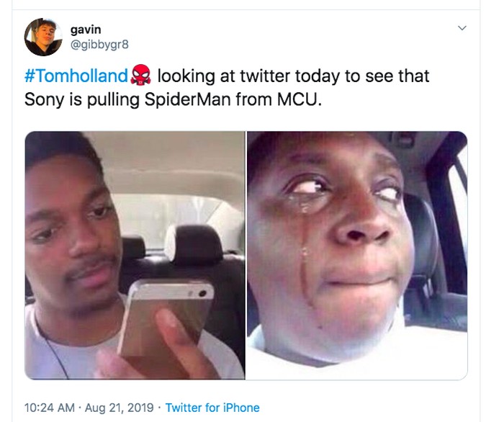The height and width of the screenshot is (422, 504).
Task: Click the word "Sony" in the tweet text
Action: [43, 99]
